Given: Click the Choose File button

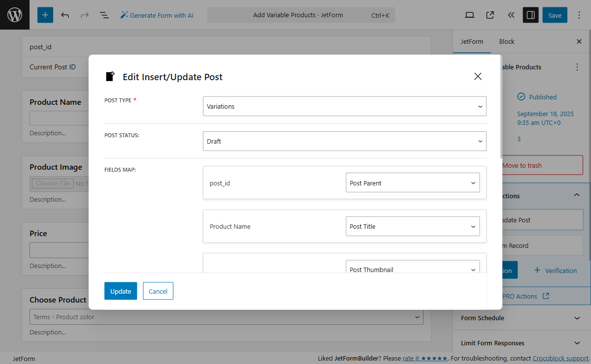Looking at the screenshot, I should pyautogui.click(x=53, y=183).
